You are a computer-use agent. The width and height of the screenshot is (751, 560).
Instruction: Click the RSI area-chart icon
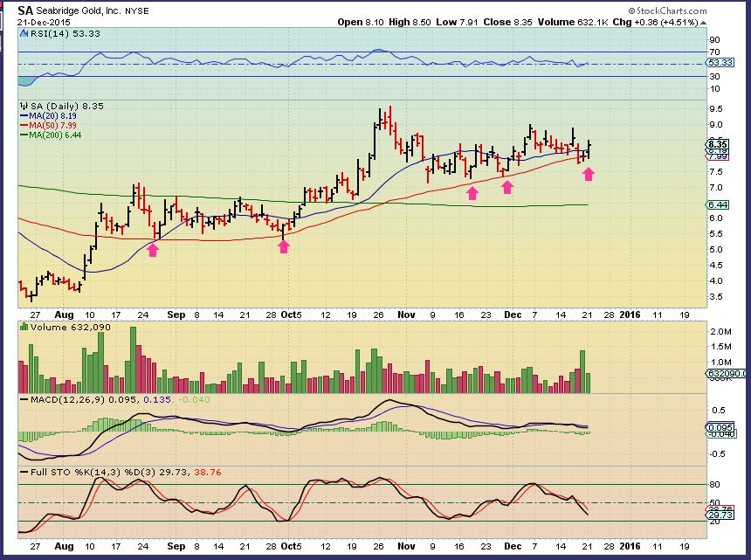tap(24, 33)
